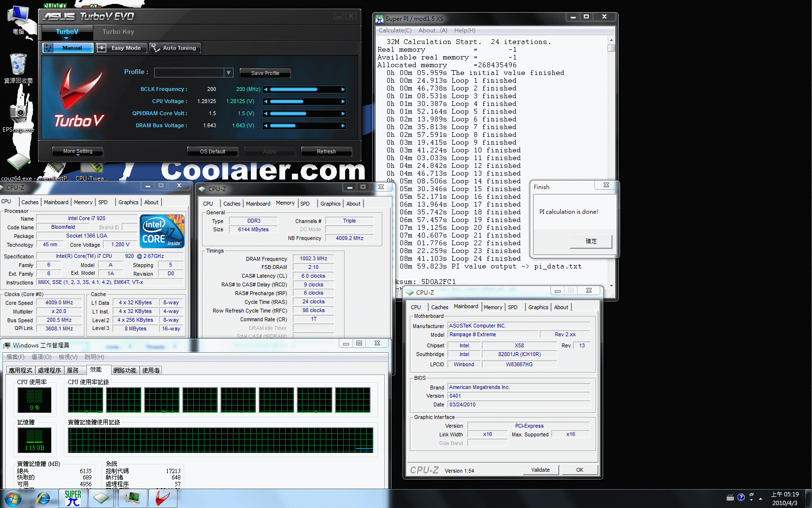
Task: Open the TurboV tab in TurboV EVO
Action: (67, 32)
